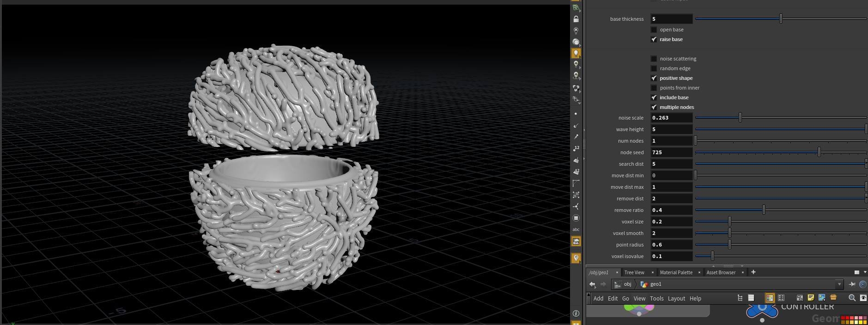Screen dimensions: 868x325
Task: Open the Layout menu
Action: [676, 299]
